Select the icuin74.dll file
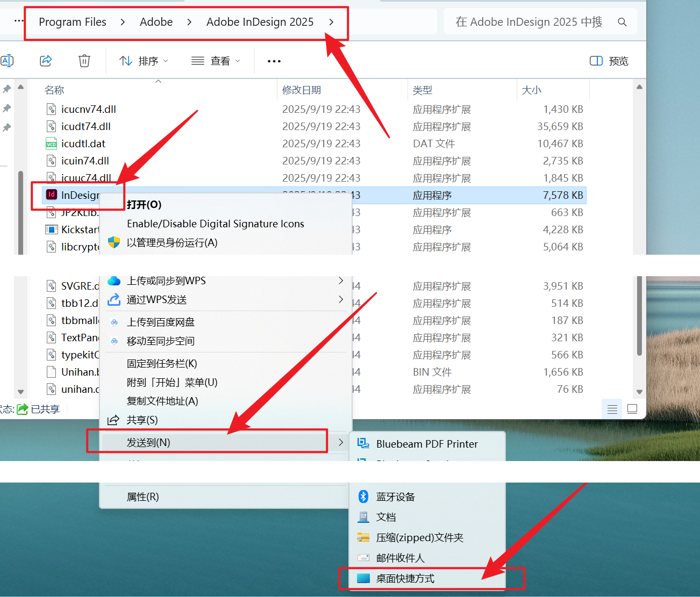This screenshot has height=597, width=700. [85, 161]
